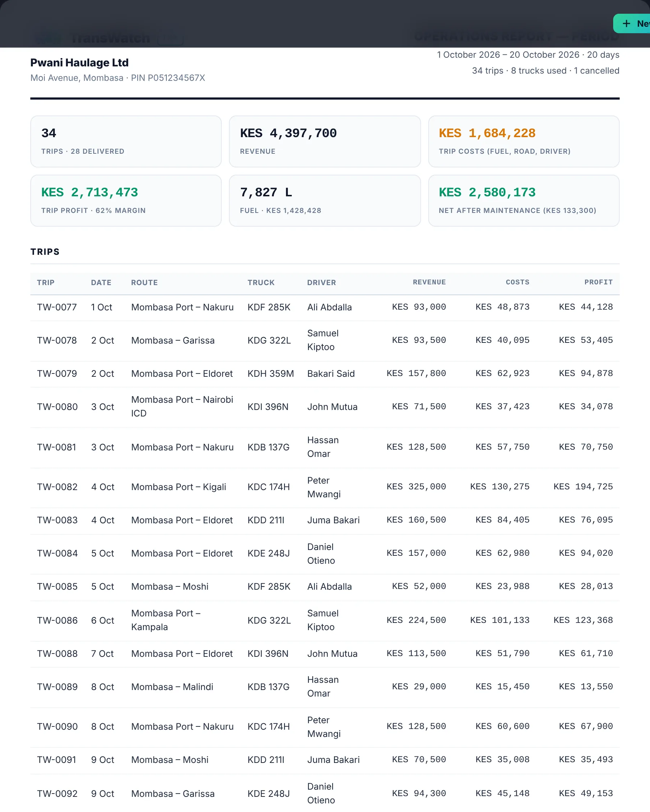Screen dimensions: 650x812
Task: Click truck KDD 211I in TW-0091 row
Action: pyautogui.click(x=266, y=760)
